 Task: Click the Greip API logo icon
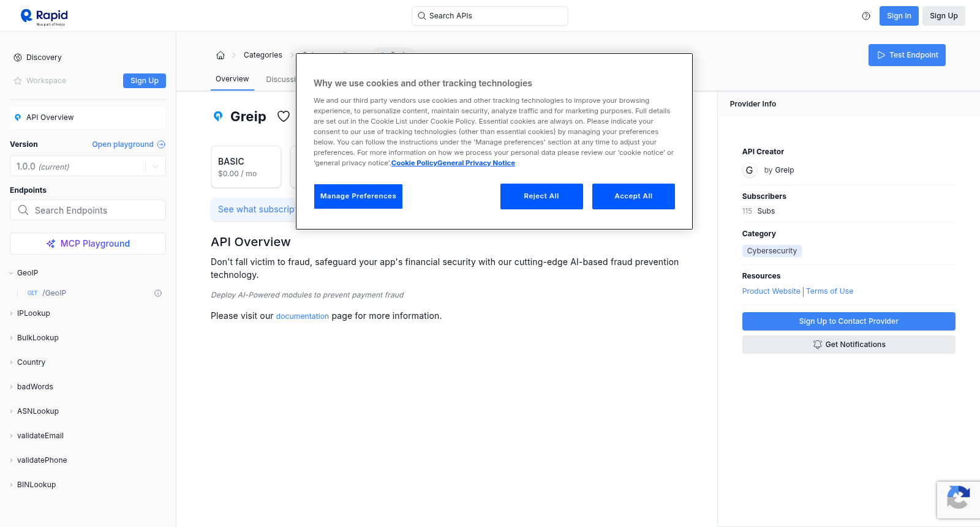218,116
